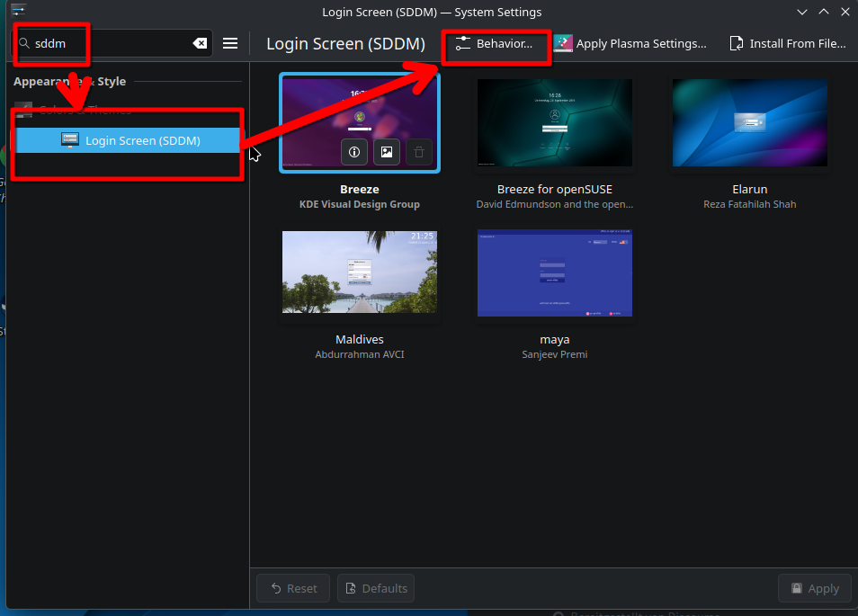The image size is (858, 616).
Task: Select the Breeze theme thumbnail
Action: 360,108
